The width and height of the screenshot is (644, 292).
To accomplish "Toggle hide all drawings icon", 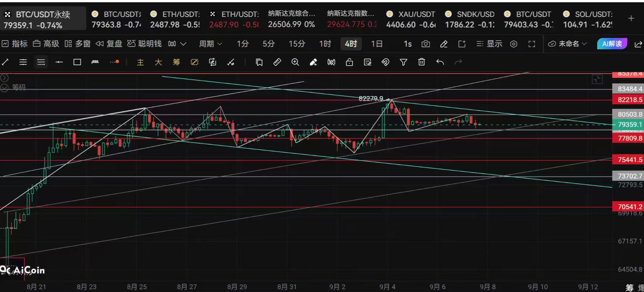I will [x=331, y=62].
